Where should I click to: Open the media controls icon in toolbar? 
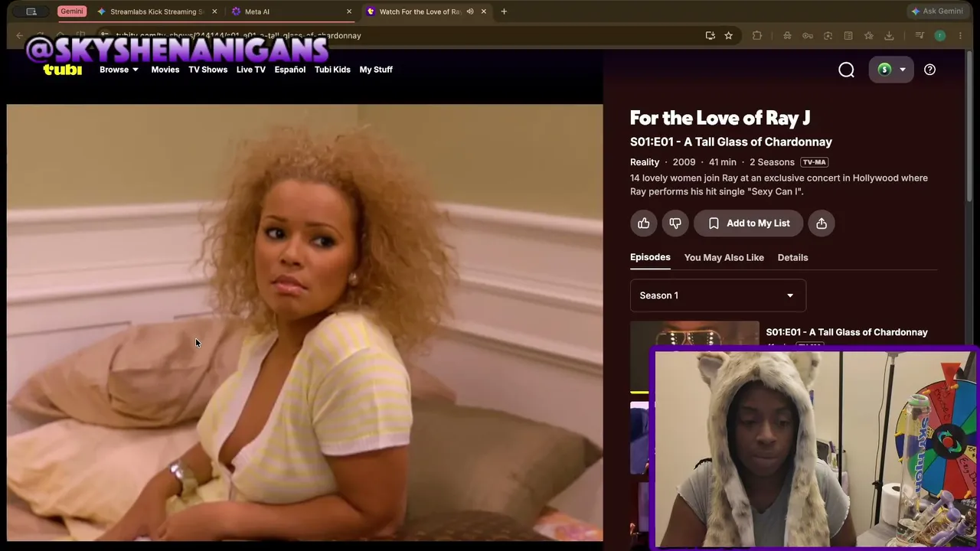pos(920,35)
